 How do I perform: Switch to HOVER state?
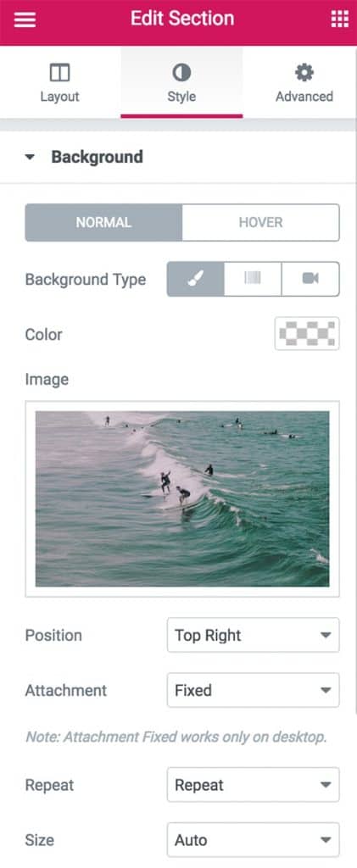point(260,223)
